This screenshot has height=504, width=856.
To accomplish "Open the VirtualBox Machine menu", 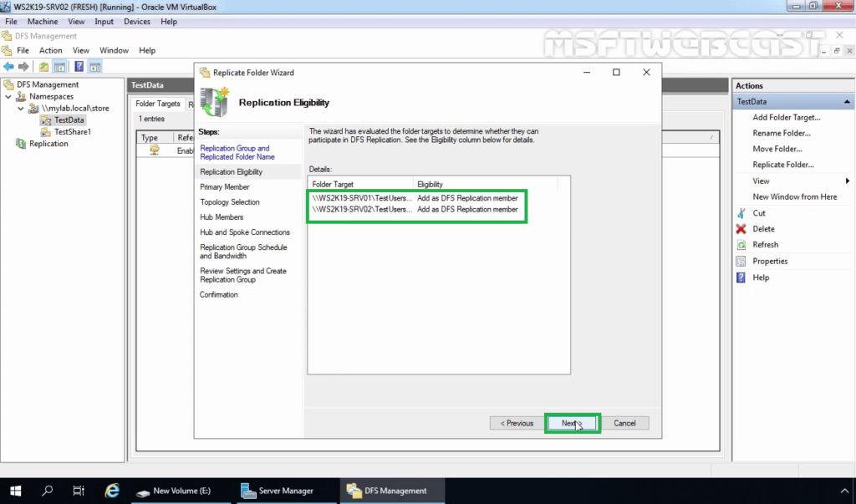I will 43,21.
